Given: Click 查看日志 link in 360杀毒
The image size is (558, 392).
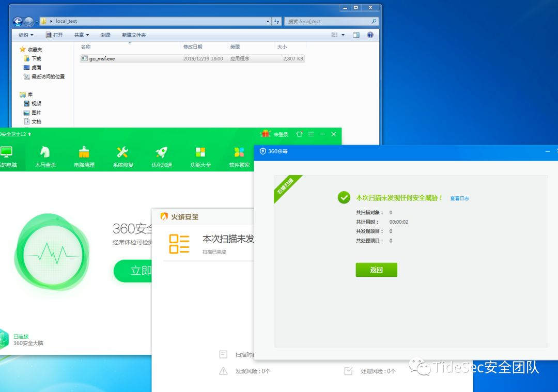Looking at the screenshot, I should pyautogui.click(x=459, y=198).
